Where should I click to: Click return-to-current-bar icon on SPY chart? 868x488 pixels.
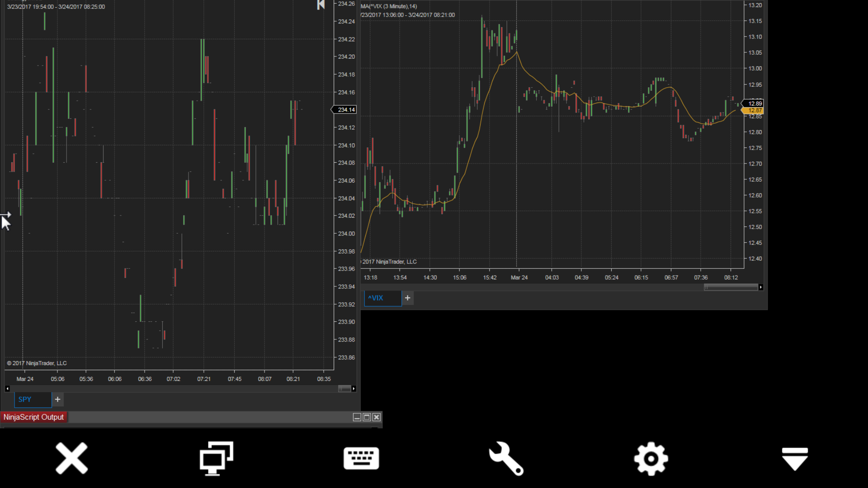click(x=321, y=5)
